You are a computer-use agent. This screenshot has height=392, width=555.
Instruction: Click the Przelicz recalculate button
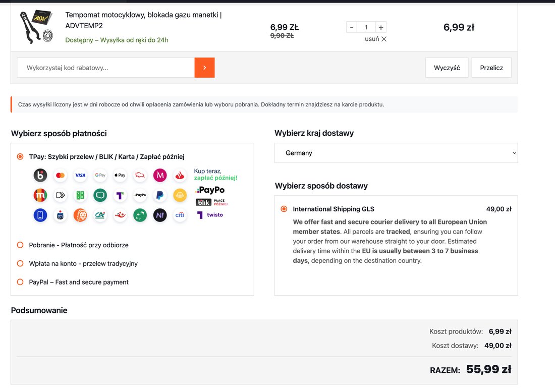coord(491,68)
